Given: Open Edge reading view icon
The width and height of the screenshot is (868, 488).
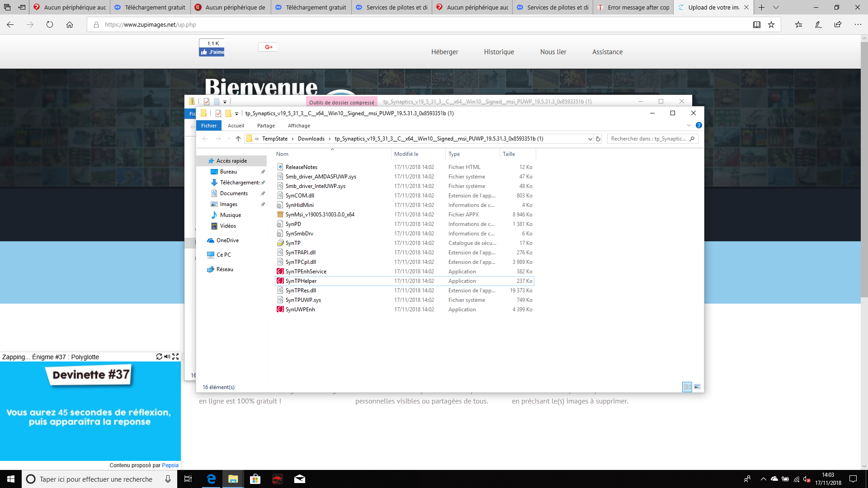Looking at the screenshot, I should [x=757, y=25].
